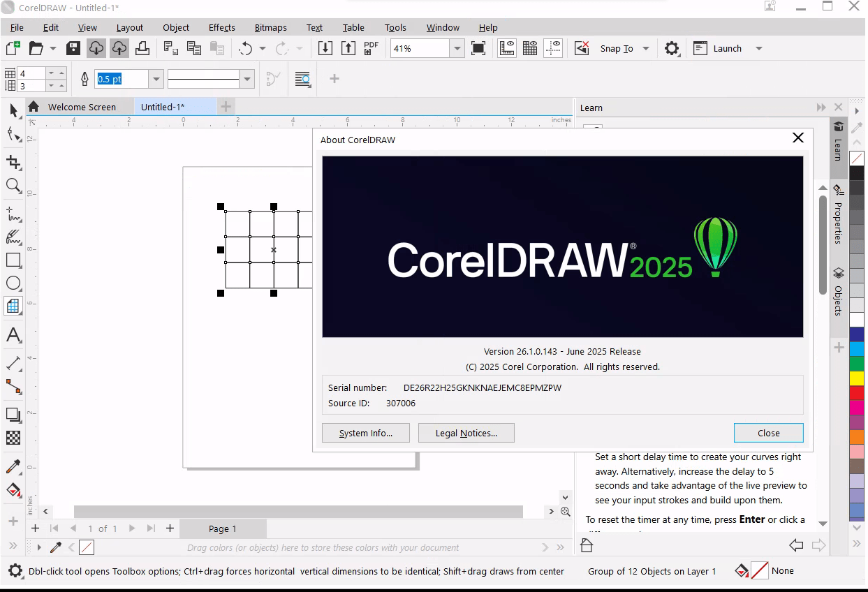Toggle the document grid display
This screenshot has width=868, height=592.
point(530,48)
